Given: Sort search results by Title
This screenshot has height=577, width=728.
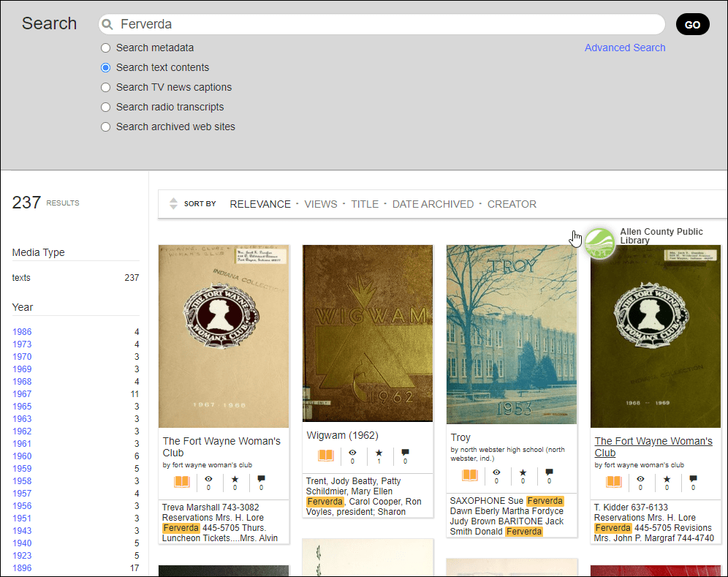Looking at the screenshot, I should point(365,204).
